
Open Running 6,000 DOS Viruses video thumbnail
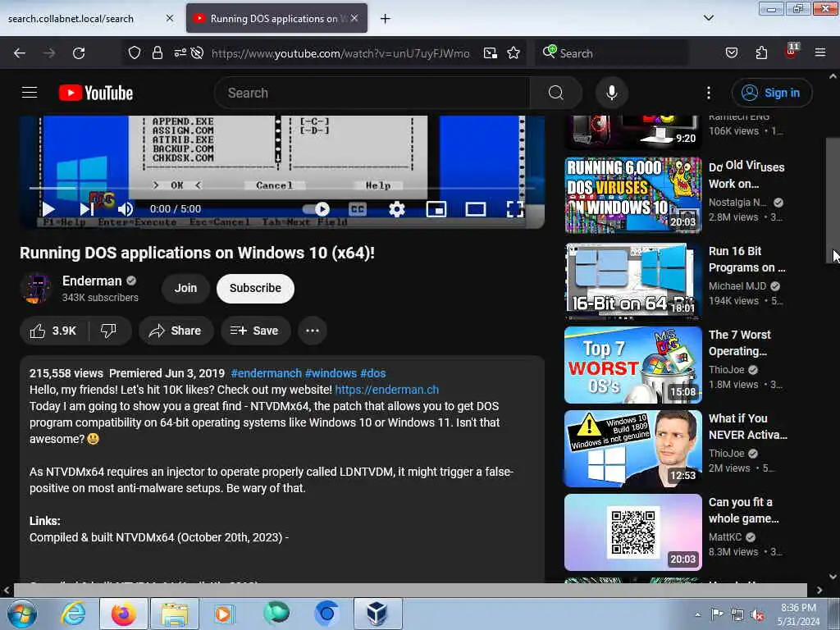[632, 195]
